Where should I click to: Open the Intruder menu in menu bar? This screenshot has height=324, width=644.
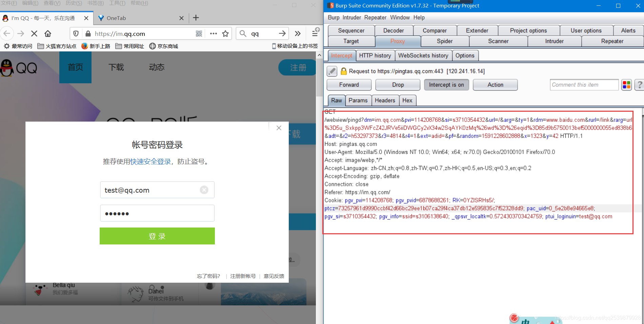click(x=352, y=18)
